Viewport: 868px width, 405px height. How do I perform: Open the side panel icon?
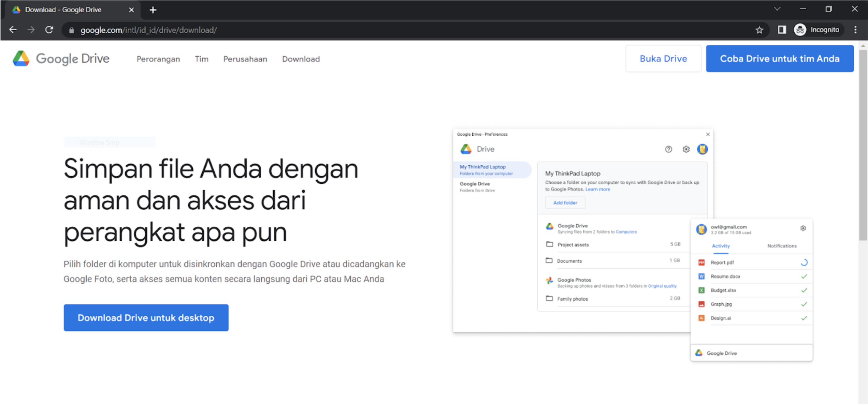point(782,30)
